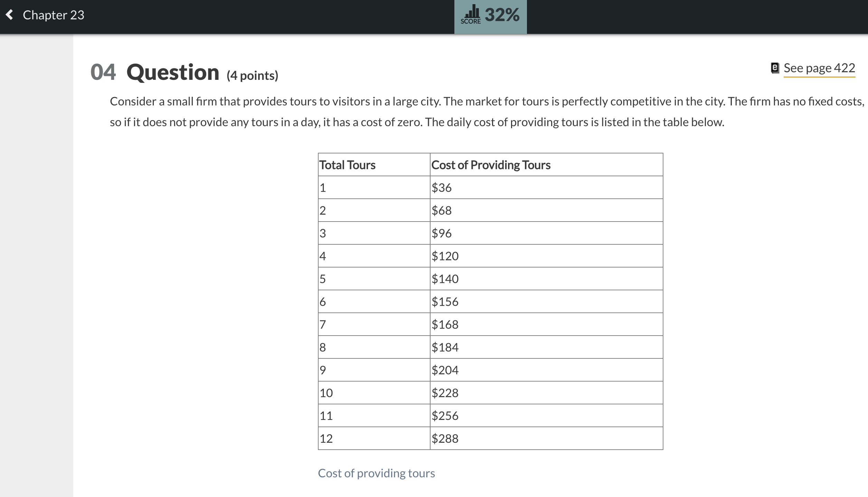Go back using the Chapter 23 header label
Image resolution: width=868 pixels, height=497 pixels.
click(53, 15)
